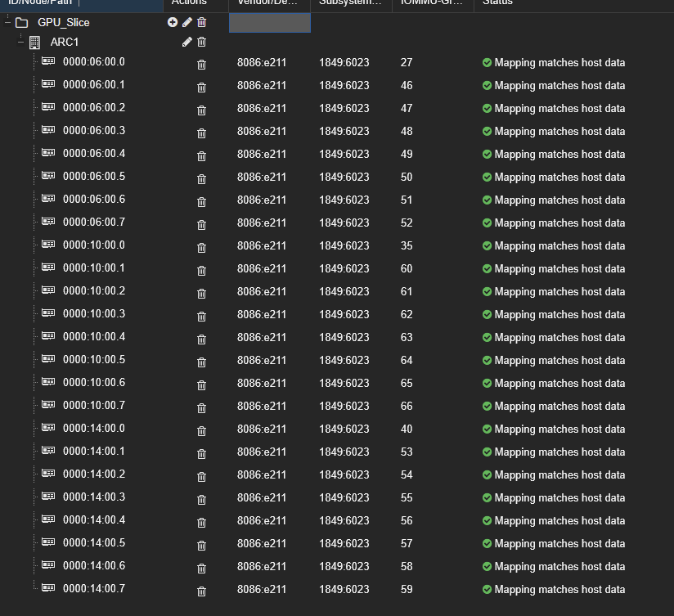Click the pencil icon for ARC1 node
The width and height of the screenshot is (674, 616).
(187, 42)
